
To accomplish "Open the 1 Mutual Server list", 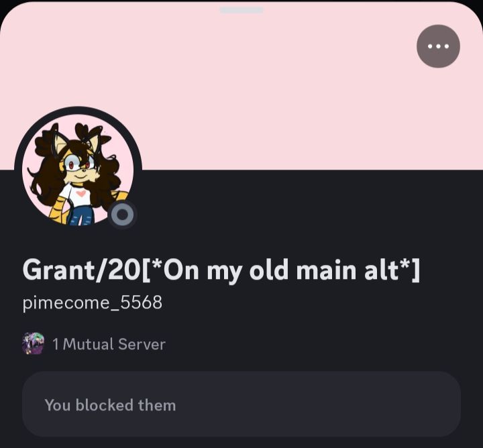I will click(94, 343).
